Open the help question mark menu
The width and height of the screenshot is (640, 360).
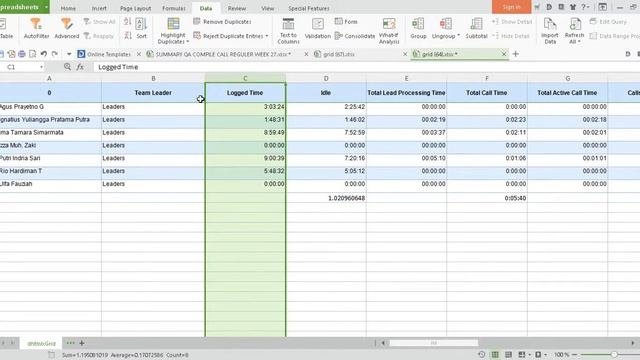[x=586, y=7]
